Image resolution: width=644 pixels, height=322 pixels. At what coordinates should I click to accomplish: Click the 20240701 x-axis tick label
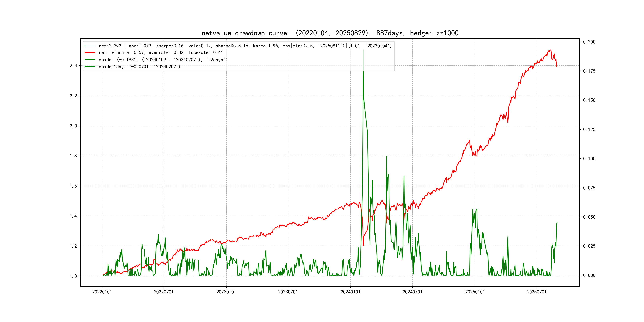tap(412, 292)
